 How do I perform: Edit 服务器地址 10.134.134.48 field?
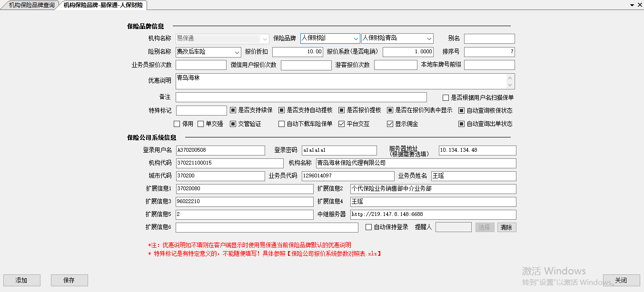[x=477, y=150]
